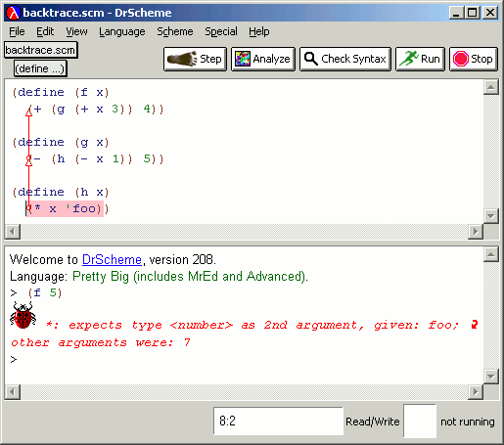Click the (define (h x) line
Screen dimensions: 504x445
[x=61, y=192]
